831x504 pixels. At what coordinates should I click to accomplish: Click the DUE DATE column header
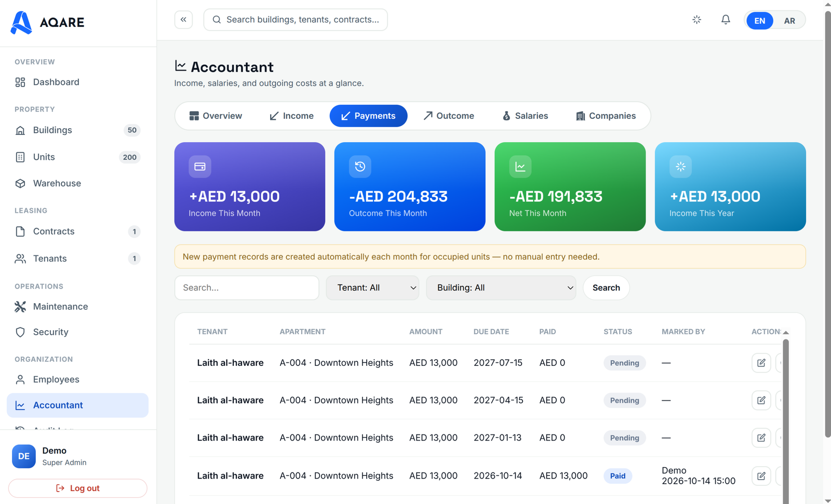coord(491,332)
